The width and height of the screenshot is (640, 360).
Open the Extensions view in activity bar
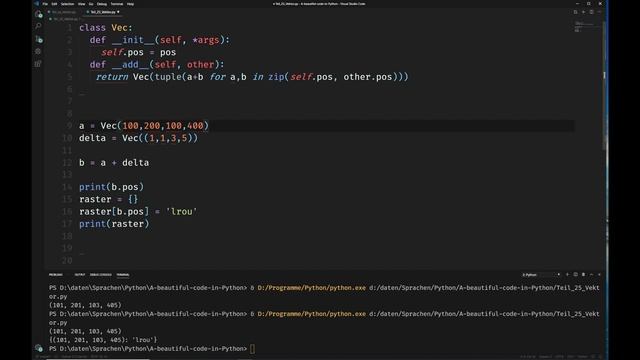38,64
